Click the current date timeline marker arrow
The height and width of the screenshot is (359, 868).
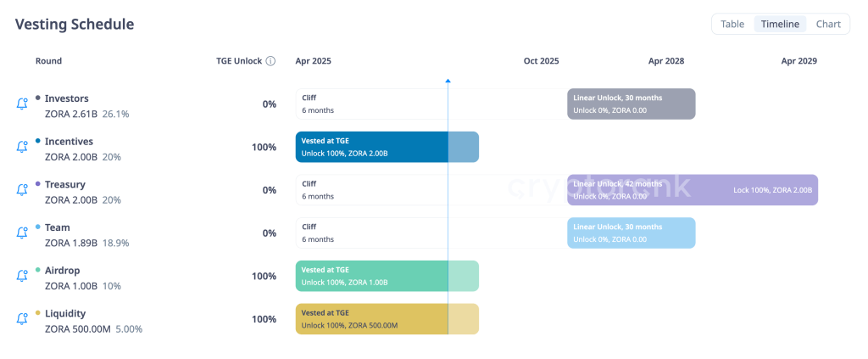(448, 81)
